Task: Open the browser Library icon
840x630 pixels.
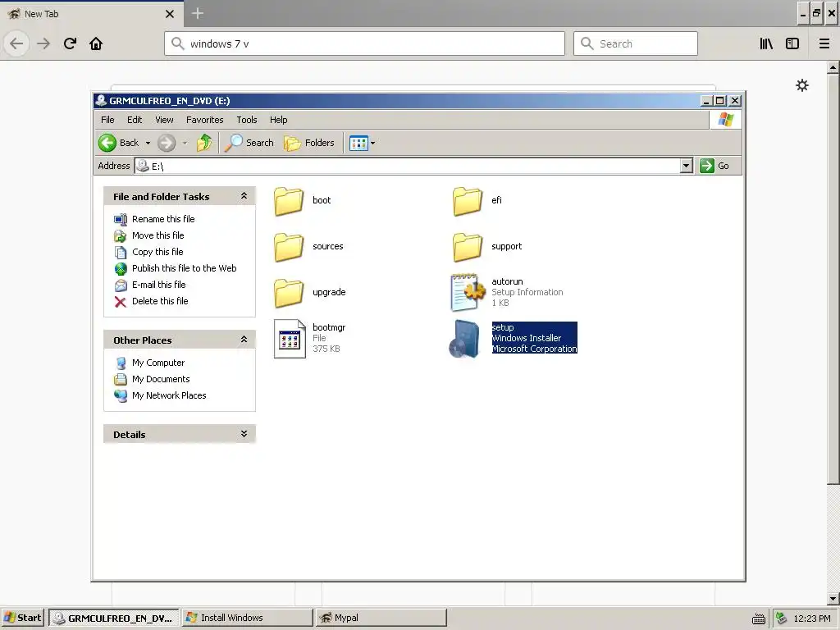Action: (766, 43)
